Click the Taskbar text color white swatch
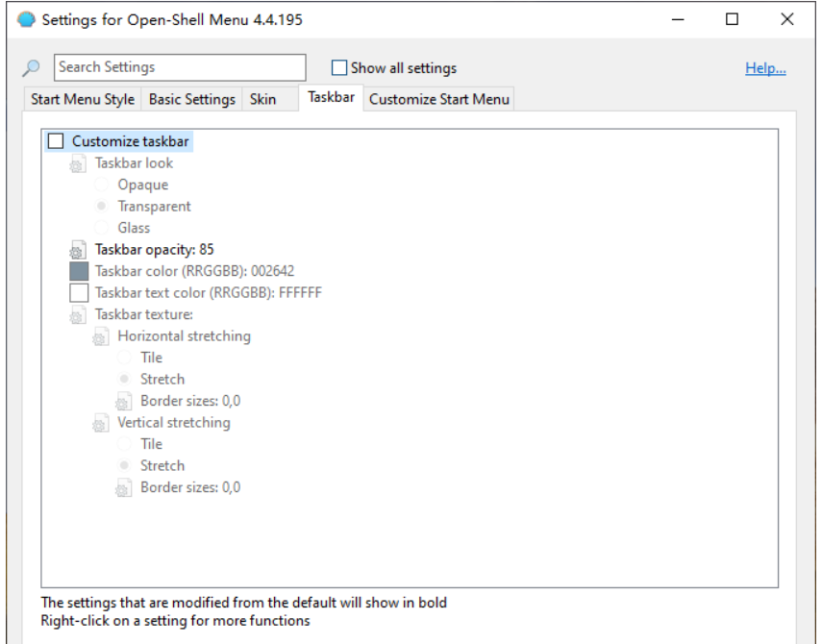Screen dimensions: 822x644 click(x=79, y=292)
